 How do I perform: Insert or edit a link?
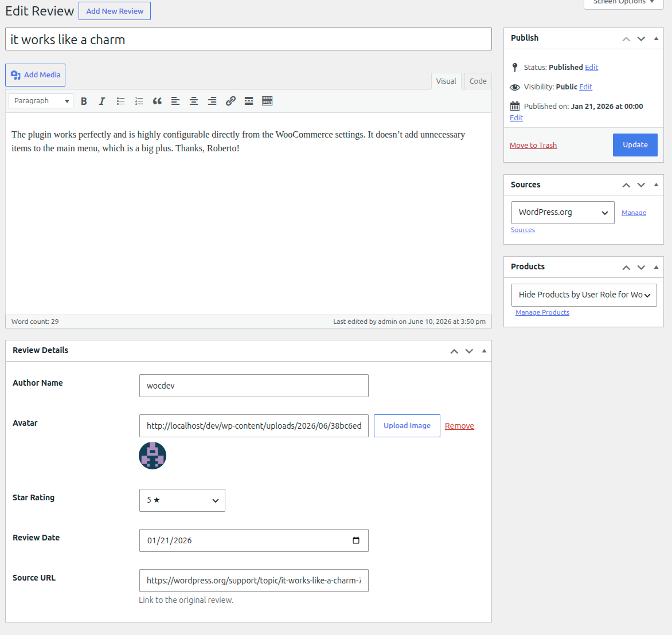[230, 101]
